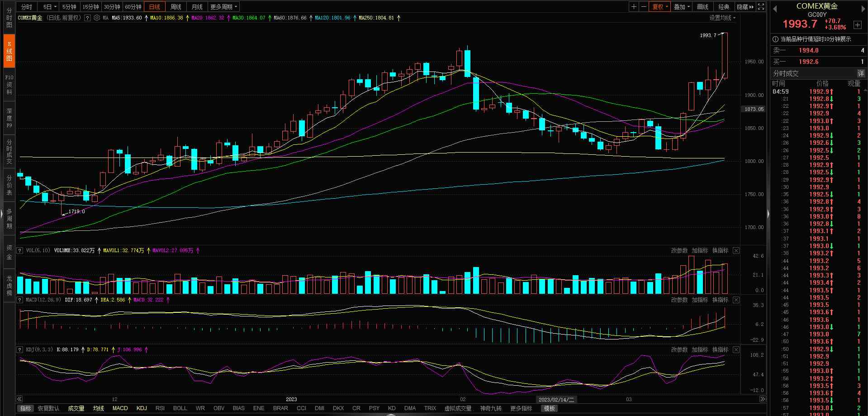Toggle the BOLL indicator on
Screen dimensions: 868x416
(x=180, y=408)
